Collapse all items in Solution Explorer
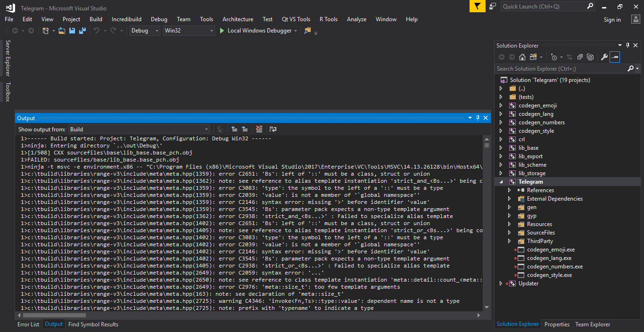The image size is (644, 332). click(580, 57)
